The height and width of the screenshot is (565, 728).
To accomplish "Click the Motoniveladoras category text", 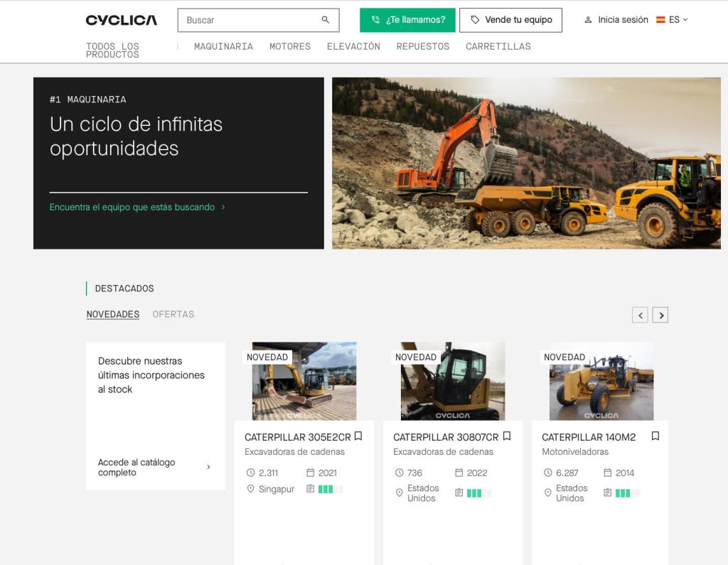I will [x=574, y=452].
